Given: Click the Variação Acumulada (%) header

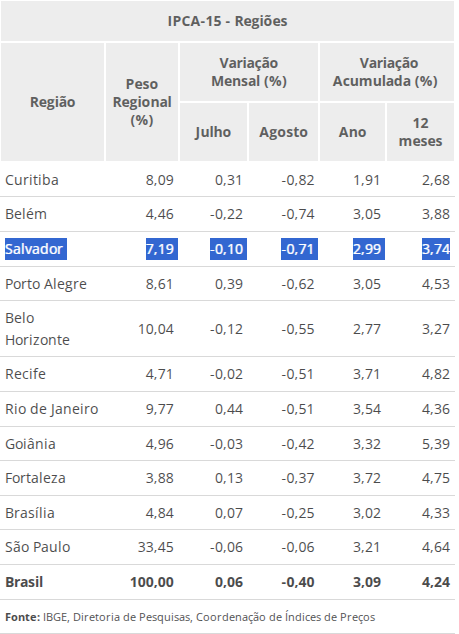Looking at the screenshot, I should pos(385,72).
